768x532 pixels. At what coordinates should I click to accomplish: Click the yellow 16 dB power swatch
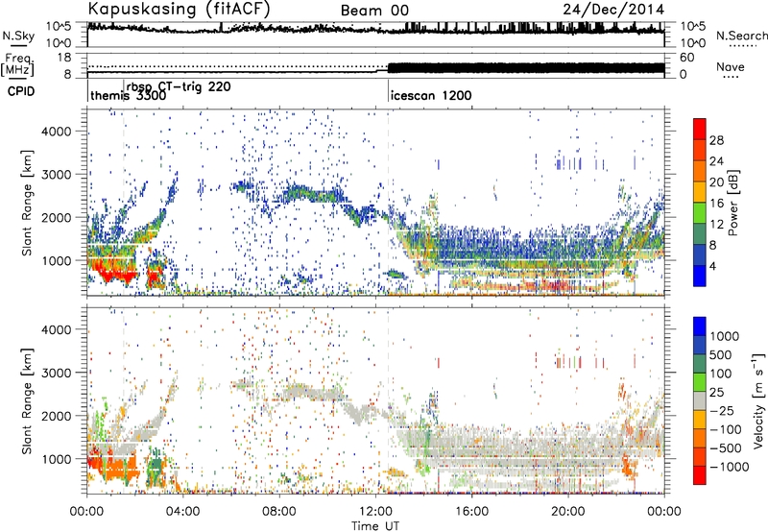click(x=700, y=192)
